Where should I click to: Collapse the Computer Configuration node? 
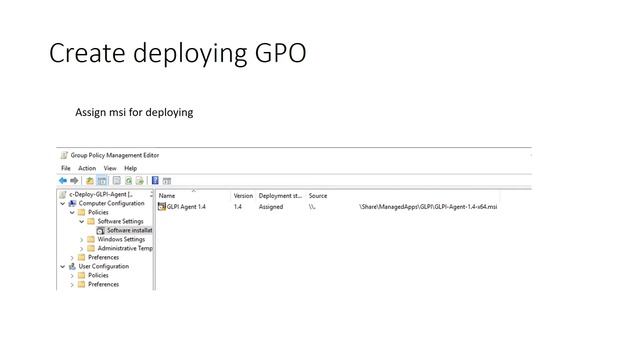62,203
